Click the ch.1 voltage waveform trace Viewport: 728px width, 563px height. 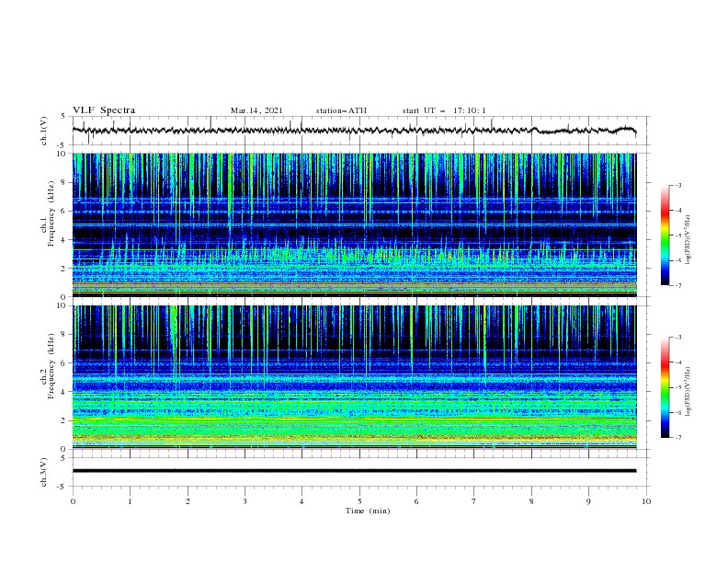(355, 131)
